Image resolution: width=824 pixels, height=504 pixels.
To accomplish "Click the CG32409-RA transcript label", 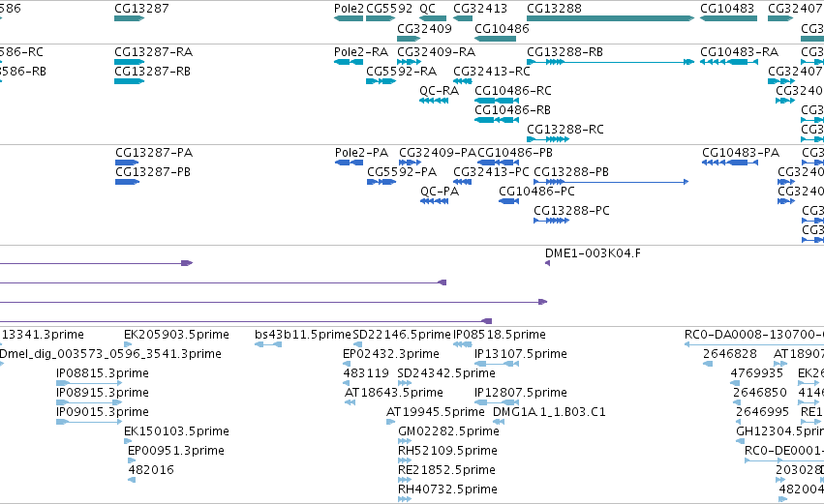I will [x=436, y=52].
